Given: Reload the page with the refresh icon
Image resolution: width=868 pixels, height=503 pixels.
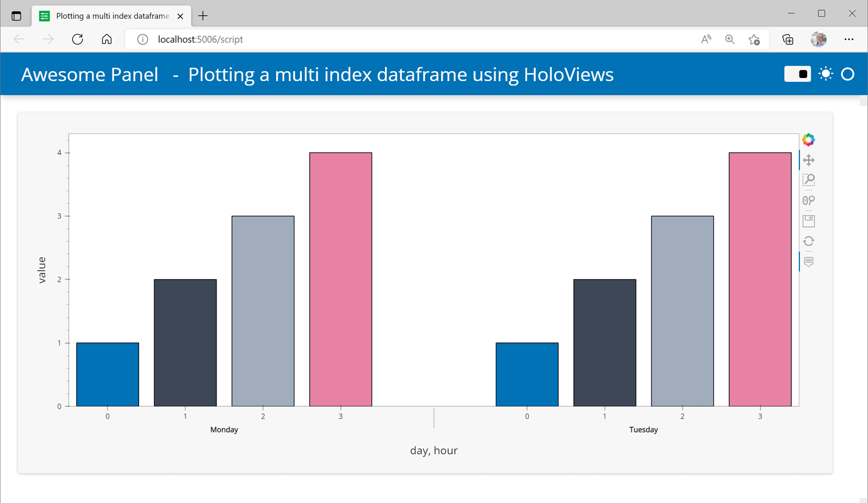Looking at the screenshot, I should coord(77,38).
